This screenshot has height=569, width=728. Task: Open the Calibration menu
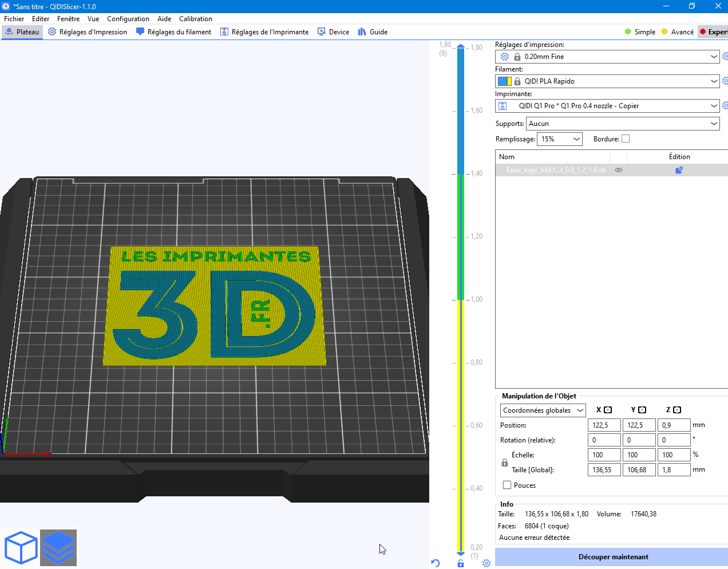[195, 19]
